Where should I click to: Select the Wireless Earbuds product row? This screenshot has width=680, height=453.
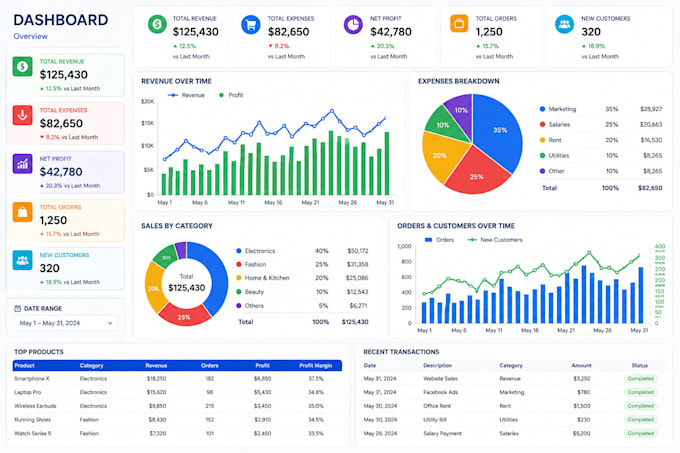(177, 406)
